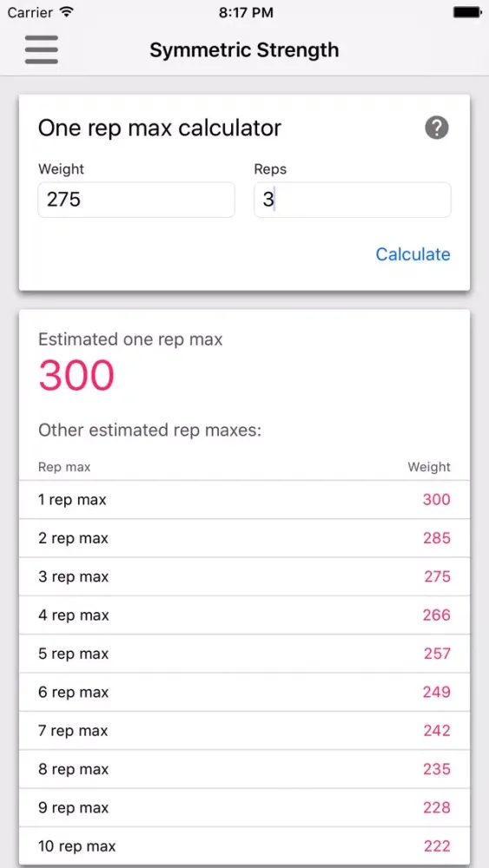Tap the battery indicator icon

click(x=466, y=12)
